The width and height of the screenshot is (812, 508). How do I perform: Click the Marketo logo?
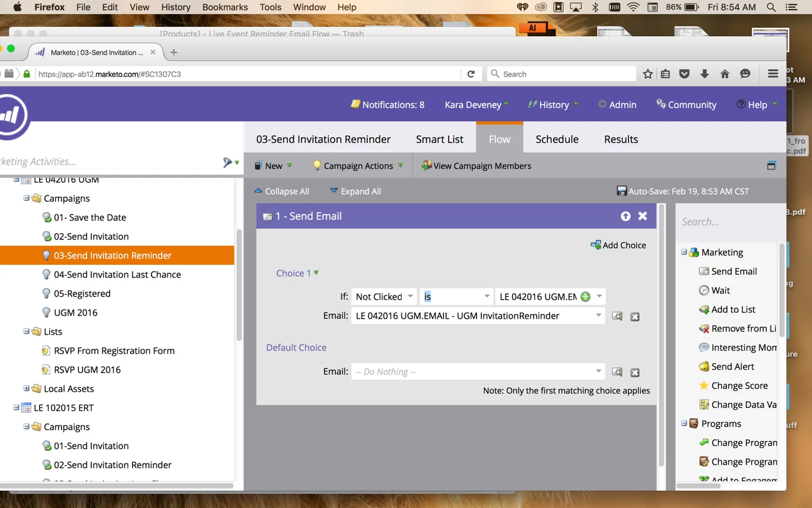(13, 116)
